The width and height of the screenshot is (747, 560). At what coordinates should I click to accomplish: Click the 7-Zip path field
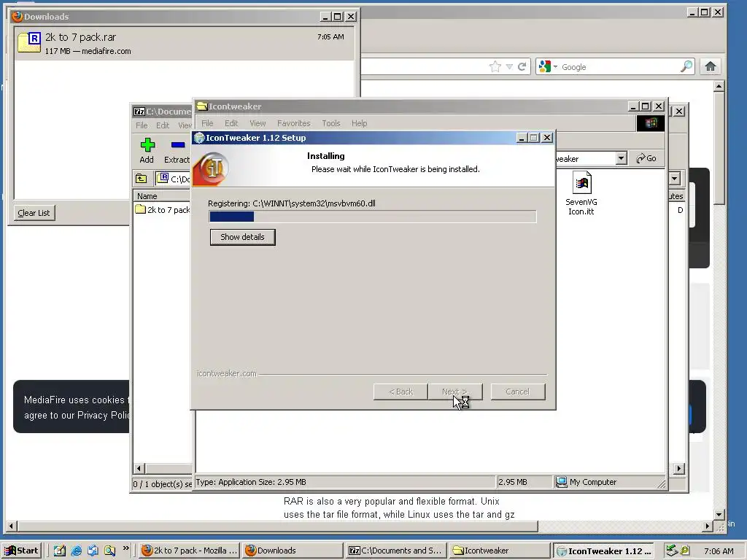point(174,179)
